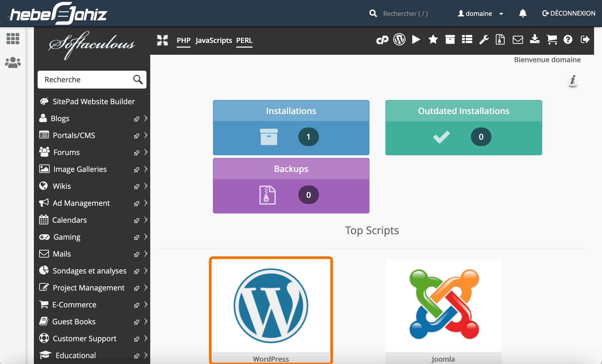Open the help question mark icon

pyautogui.click(x=568, y=40)
